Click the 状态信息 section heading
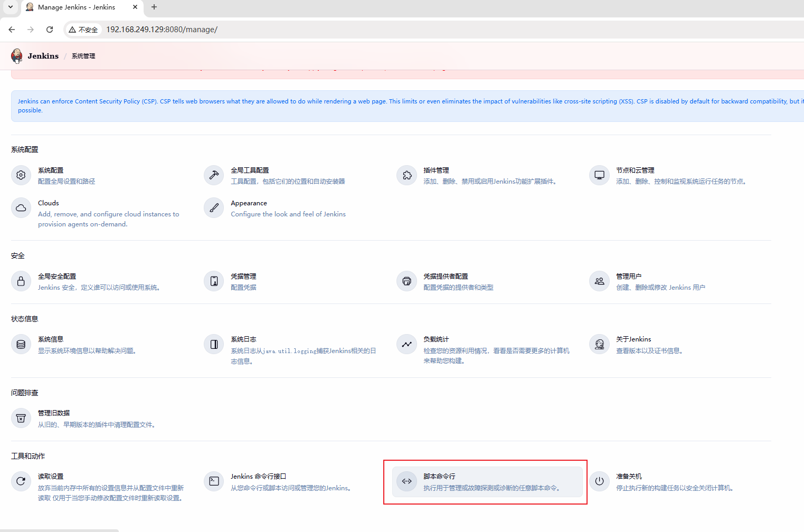 (x=25, y=319)
